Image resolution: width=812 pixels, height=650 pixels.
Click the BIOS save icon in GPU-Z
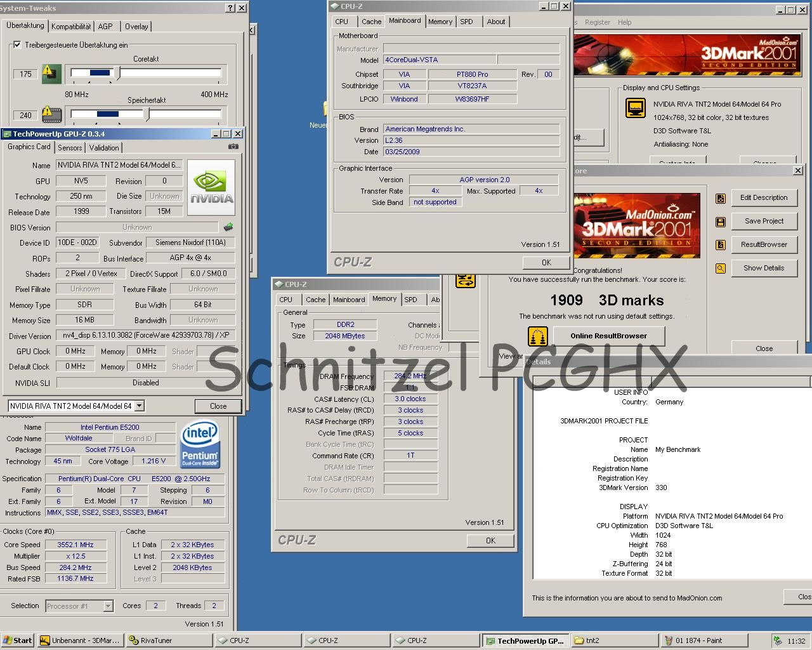click(228, 227)
